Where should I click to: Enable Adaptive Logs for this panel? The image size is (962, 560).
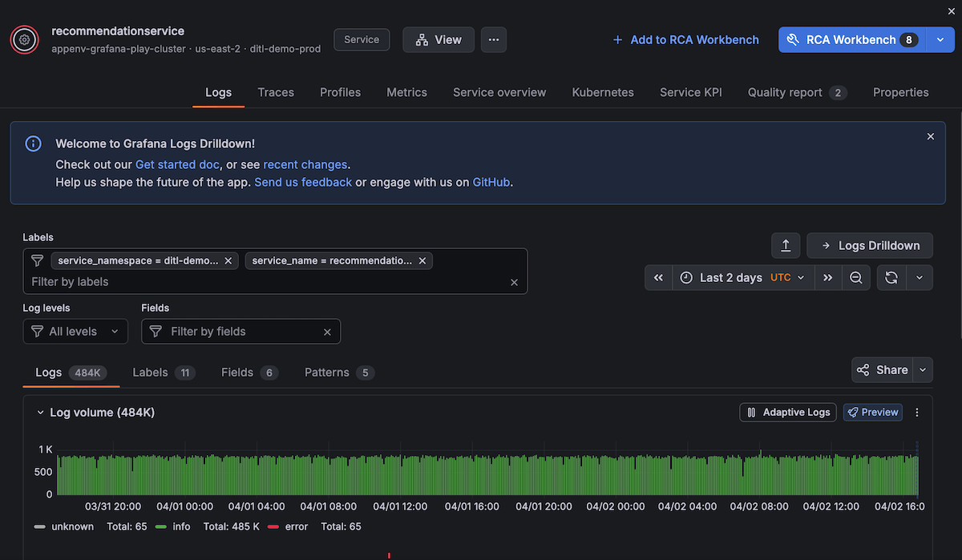pyautogui.click(x=788, y=412)
